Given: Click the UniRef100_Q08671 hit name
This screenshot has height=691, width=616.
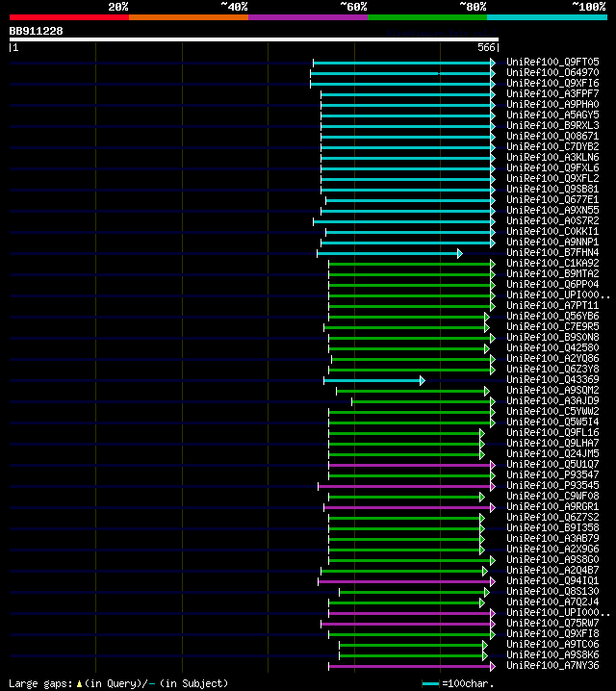Looking at the screenshot, I should (552, 136).
